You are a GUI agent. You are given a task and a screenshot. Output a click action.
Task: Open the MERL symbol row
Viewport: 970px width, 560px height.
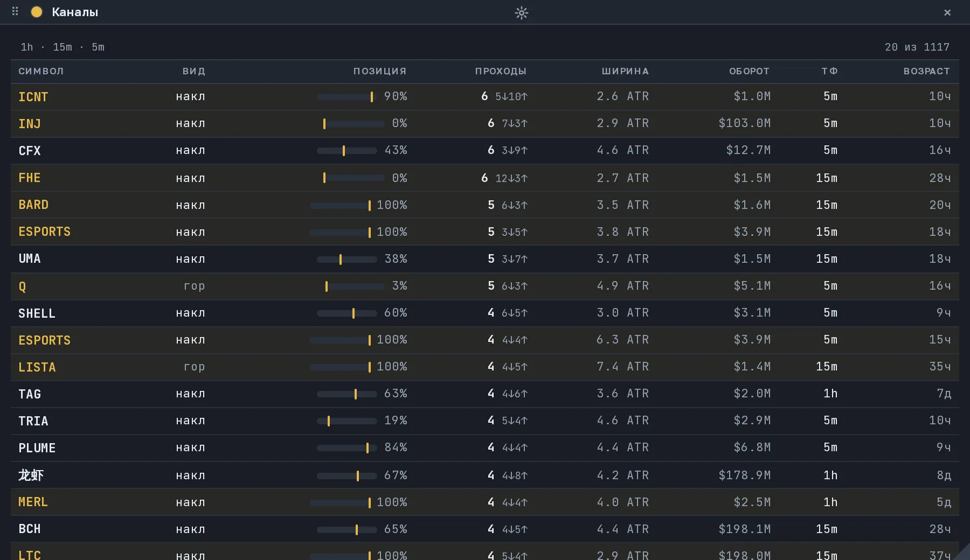[x=485, y=502]
